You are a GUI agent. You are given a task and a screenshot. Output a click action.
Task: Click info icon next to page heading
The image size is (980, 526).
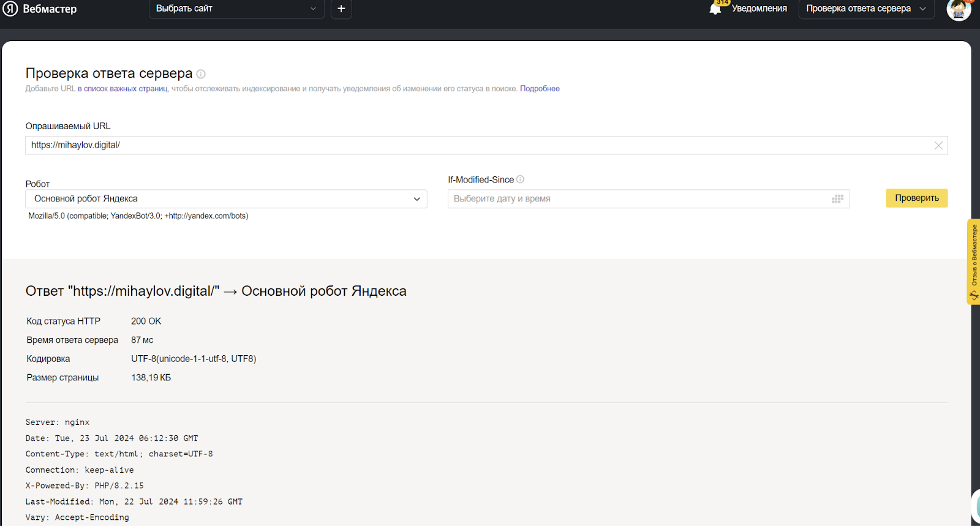coord(201,74)
